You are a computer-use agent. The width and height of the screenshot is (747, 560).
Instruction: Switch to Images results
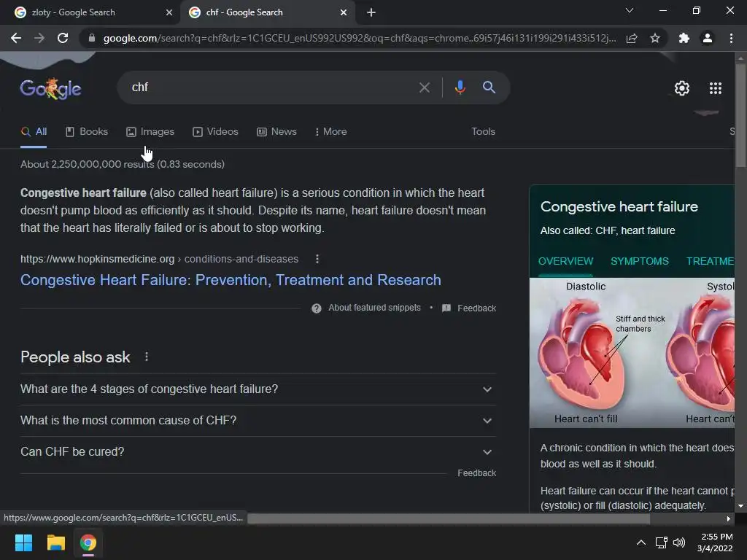tap(150, 132)
